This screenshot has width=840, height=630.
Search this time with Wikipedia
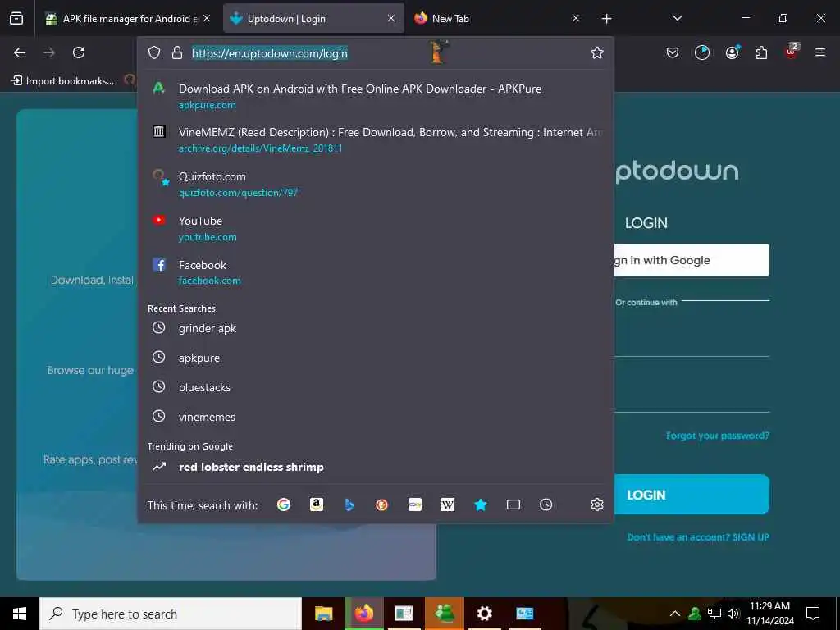448,504
